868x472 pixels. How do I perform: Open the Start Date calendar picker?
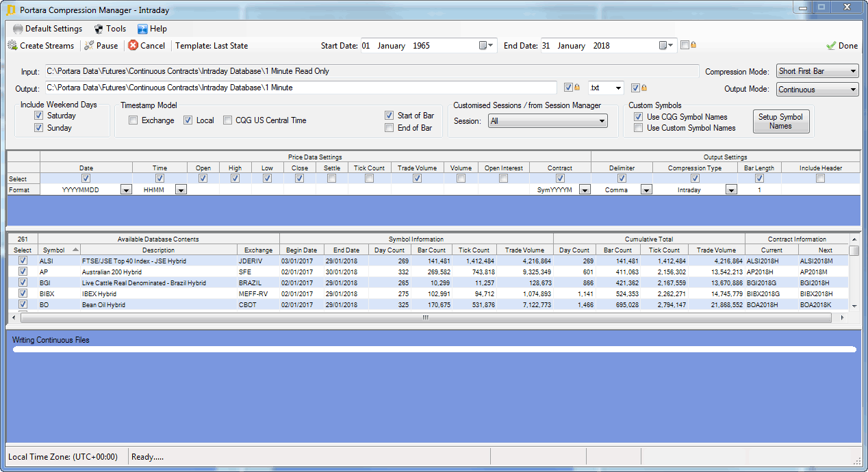pyautogui.click(x=486, y=46)
